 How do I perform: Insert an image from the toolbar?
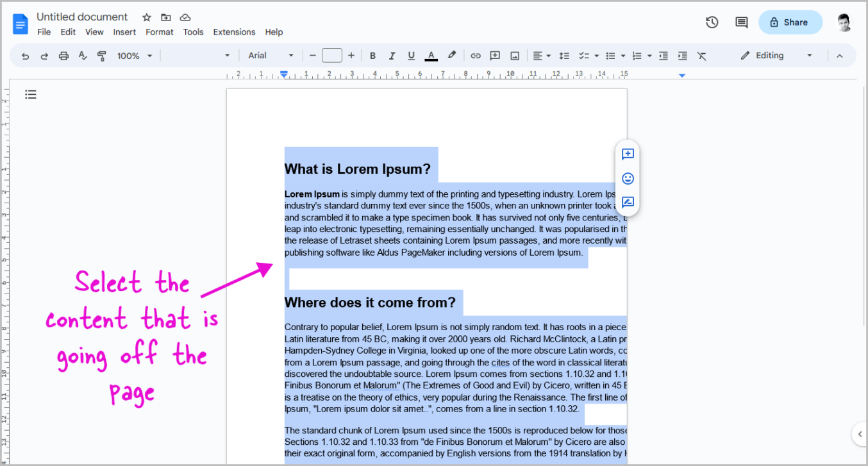coord(514,56)
